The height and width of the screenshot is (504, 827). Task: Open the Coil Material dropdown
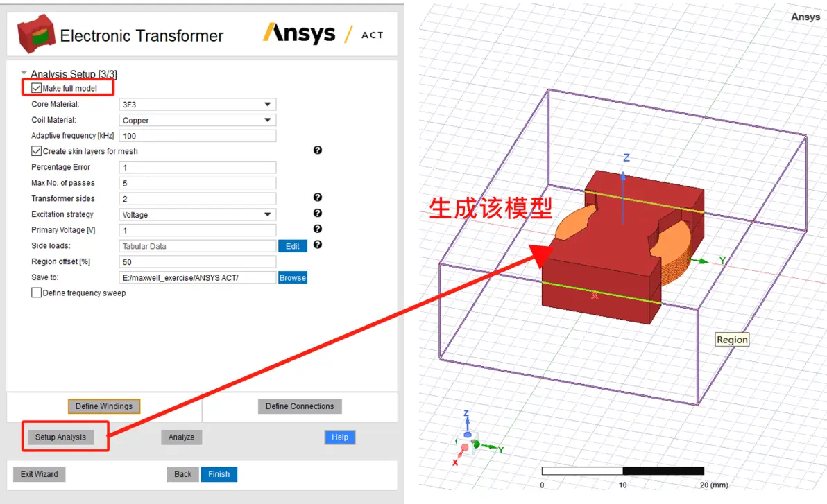coord(197,120)
